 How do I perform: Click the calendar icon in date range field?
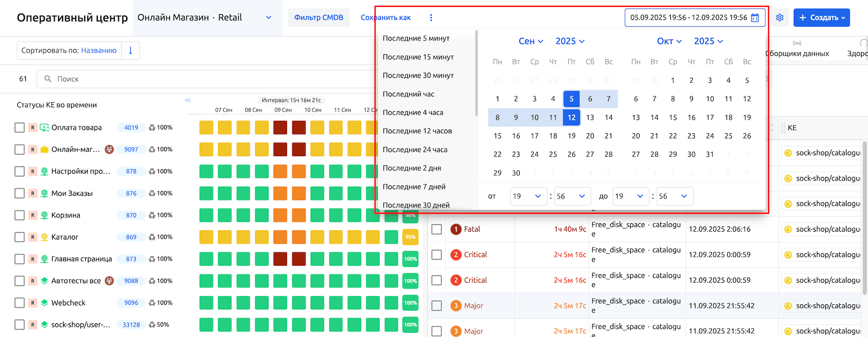(x=755, y=18)
